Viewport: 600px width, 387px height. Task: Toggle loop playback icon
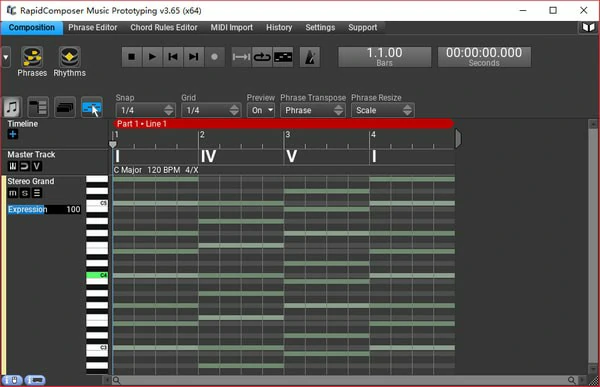coord(262,57)
